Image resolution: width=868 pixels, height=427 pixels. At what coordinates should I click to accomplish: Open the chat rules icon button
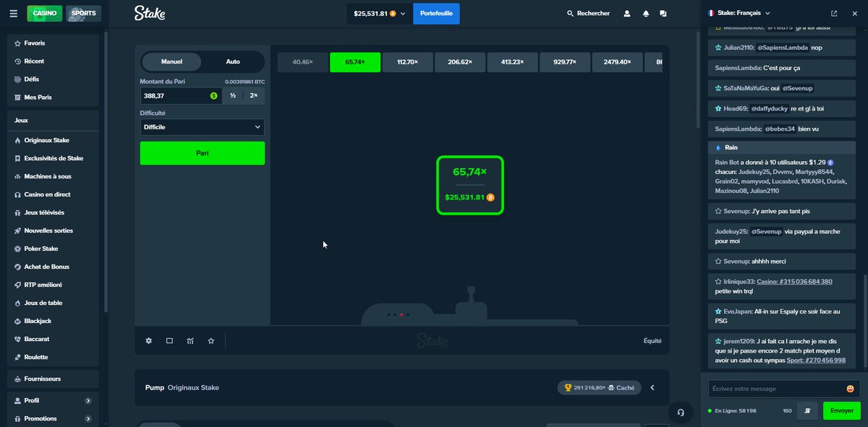[807, 410]
